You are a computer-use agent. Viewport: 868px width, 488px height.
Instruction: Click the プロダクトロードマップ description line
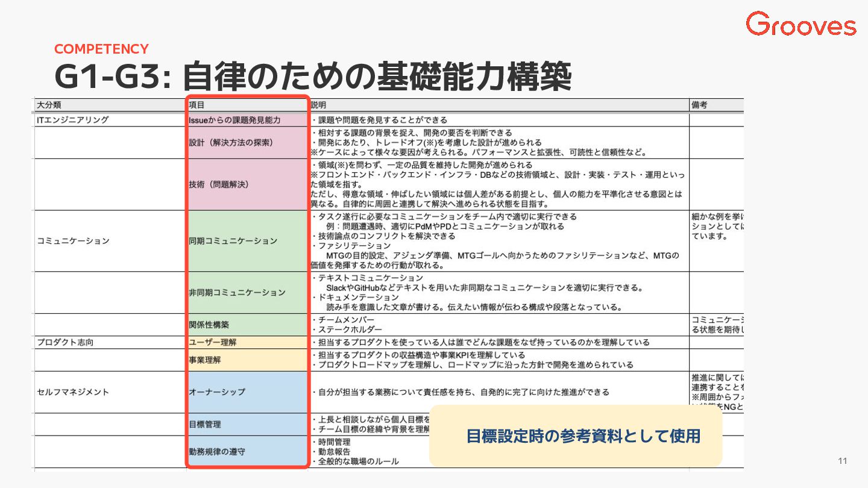tap(473, 364)
